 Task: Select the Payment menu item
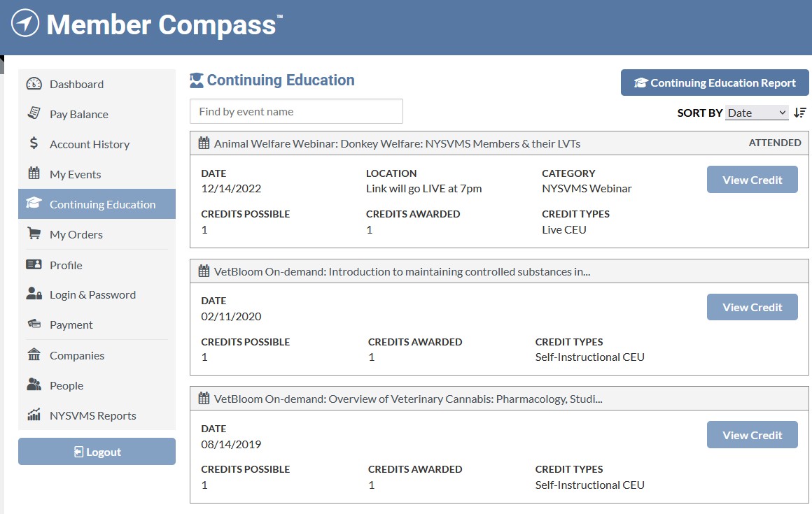71,324
